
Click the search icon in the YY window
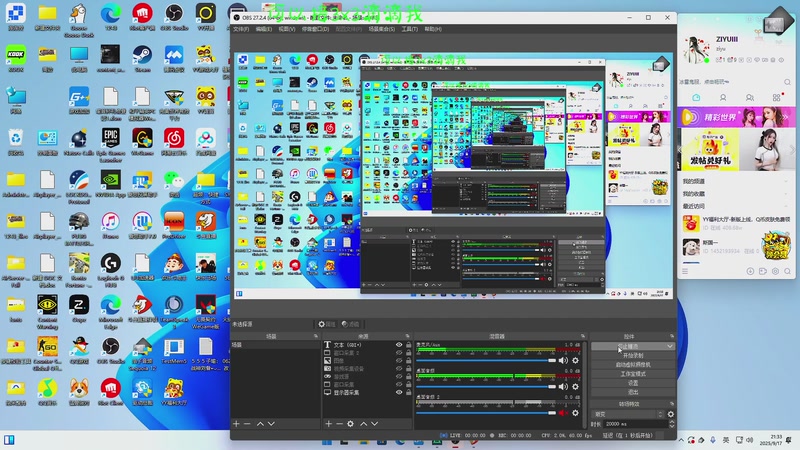[787, 82]
